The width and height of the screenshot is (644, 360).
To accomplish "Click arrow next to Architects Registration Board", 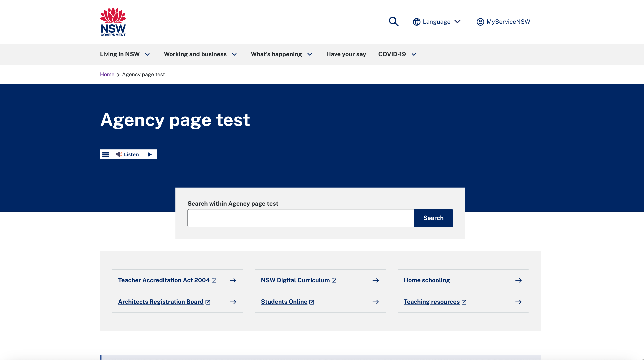I will (x=233, y=302).
